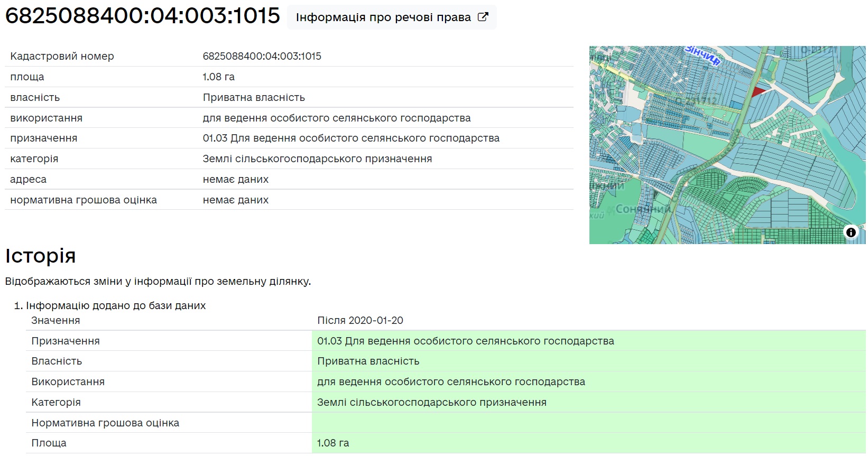868x456 pixels.
Task: Click the cadastral number value in table
Action: (262, 56)
